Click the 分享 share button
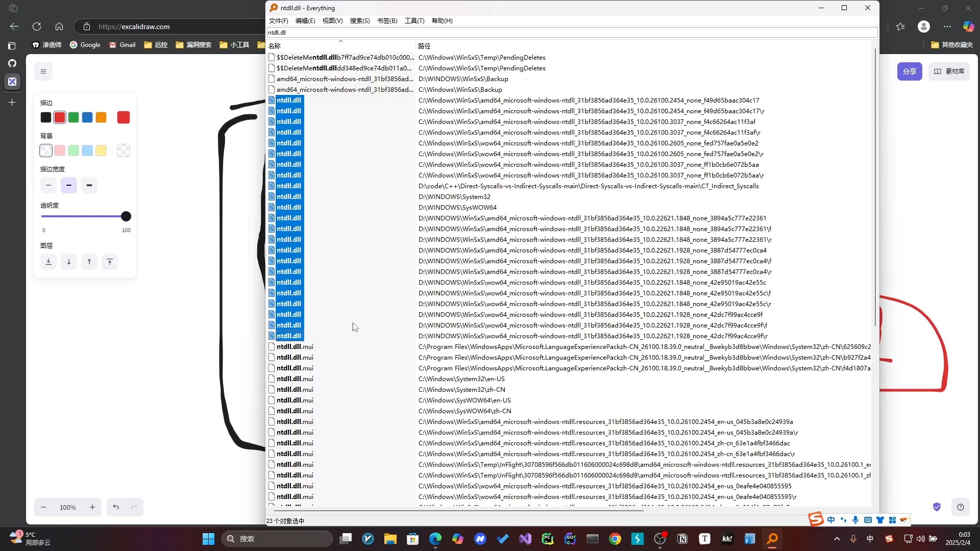Image resolution: width=980 pixels, height=551 pixels. click(x=910, y=71)
